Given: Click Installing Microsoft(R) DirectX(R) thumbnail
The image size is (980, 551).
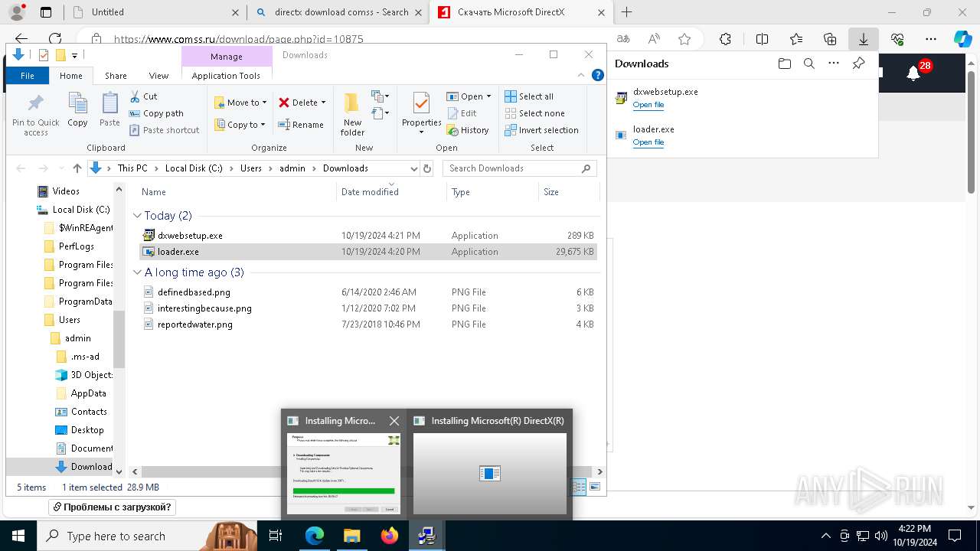Looking at the screenshot, I should click(x=490, y=465).
